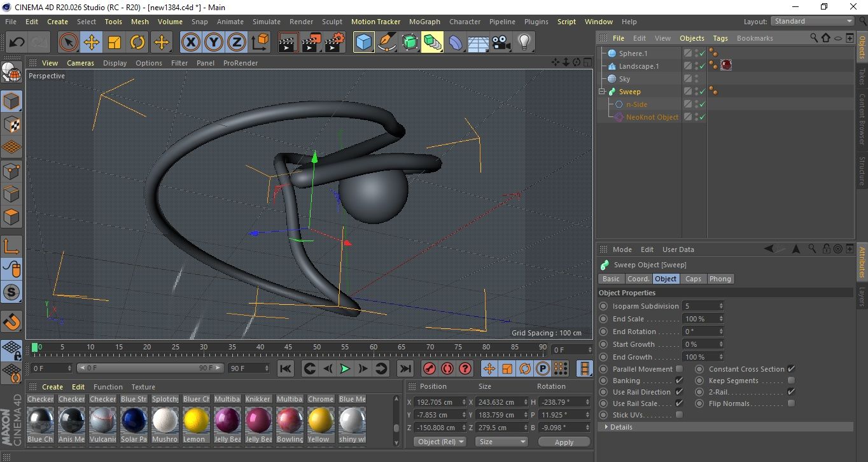Go to end of animation

click(405, 368)
